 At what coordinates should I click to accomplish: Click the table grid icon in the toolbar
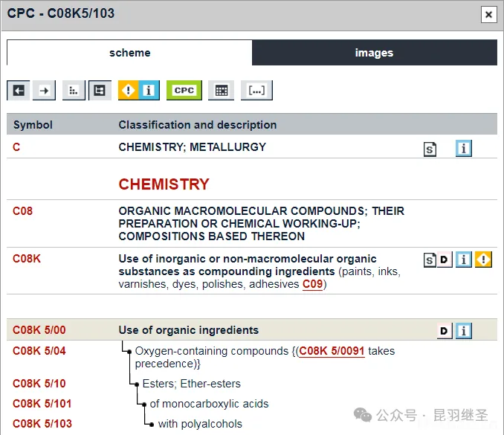click(221, 91)
